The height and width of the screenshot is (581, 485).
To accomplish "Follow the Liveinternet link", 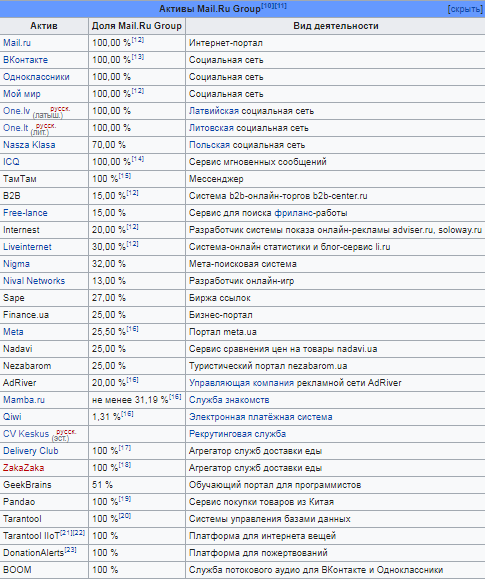I will (x=27, y=247).
